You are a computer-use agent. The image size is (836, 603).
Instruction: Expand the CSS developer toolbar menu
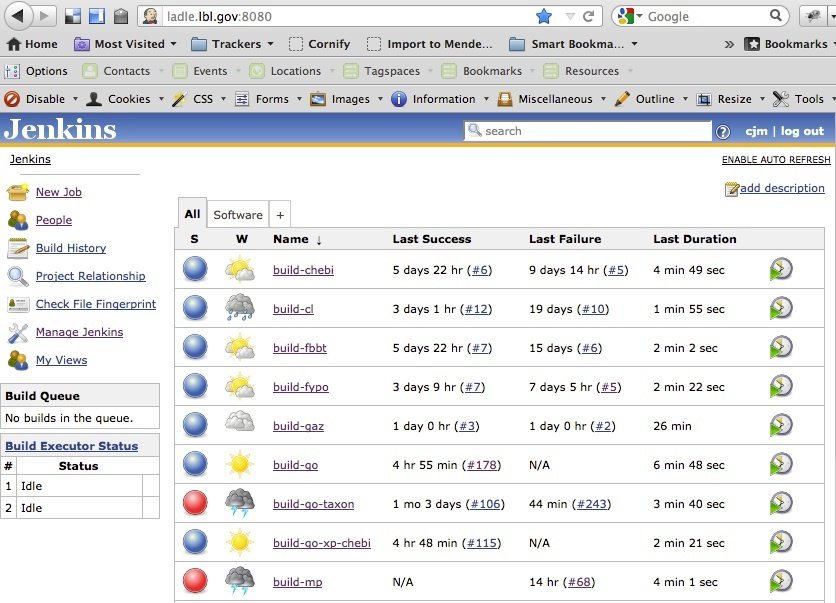click(199, 99)
